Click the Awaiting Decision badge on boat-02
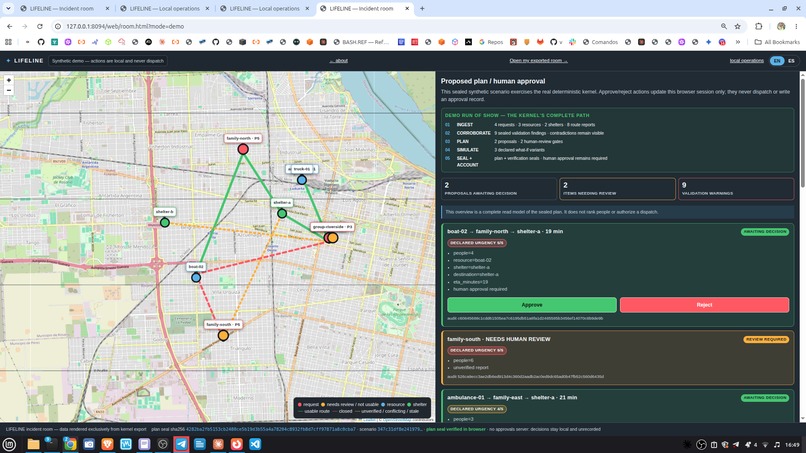This screenshot has width=806, height=453. click(x=765, y=232)
